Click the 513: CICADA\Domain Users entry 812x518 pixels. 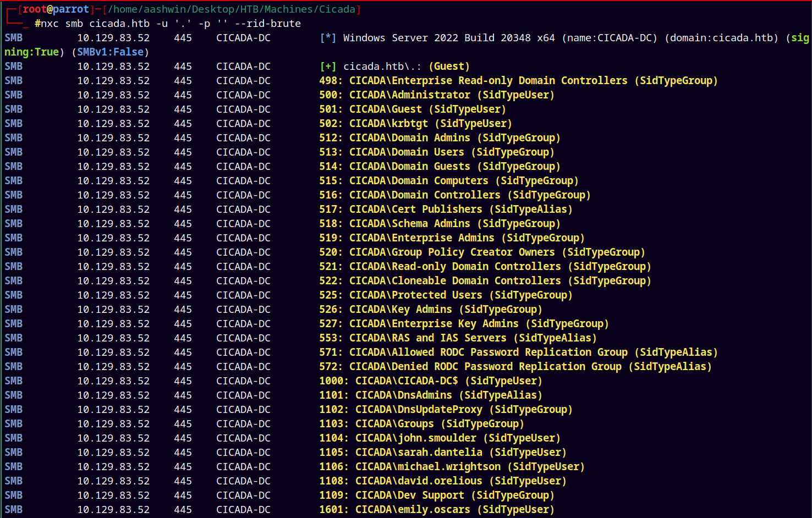(x=437, y=152)
